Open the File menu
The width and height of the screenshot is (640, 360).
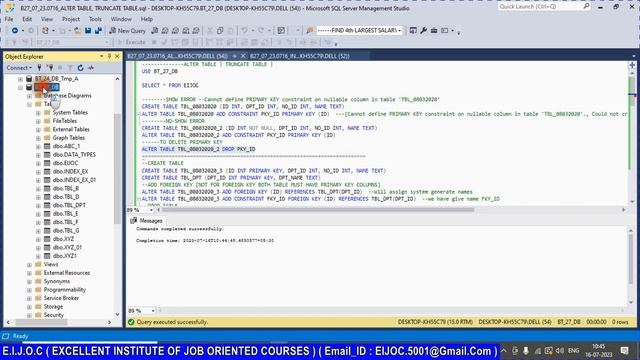tap(9, 19)
